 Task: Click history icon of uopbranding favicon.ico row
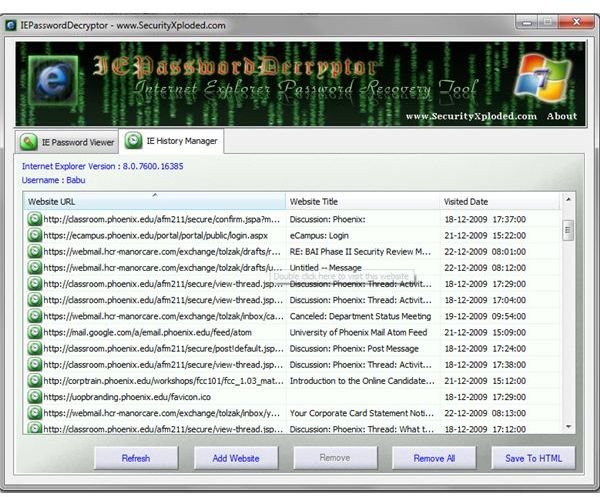[34, 397]
